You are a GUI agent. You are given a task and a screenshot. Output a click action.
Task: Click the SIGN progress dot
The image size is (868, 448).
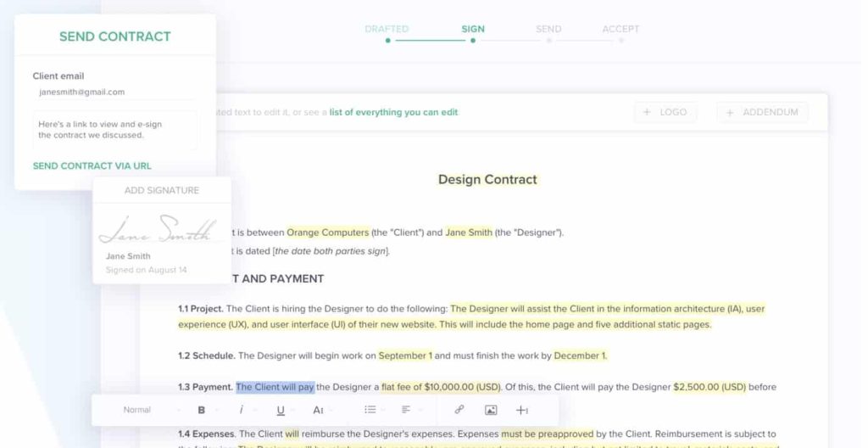473,41
